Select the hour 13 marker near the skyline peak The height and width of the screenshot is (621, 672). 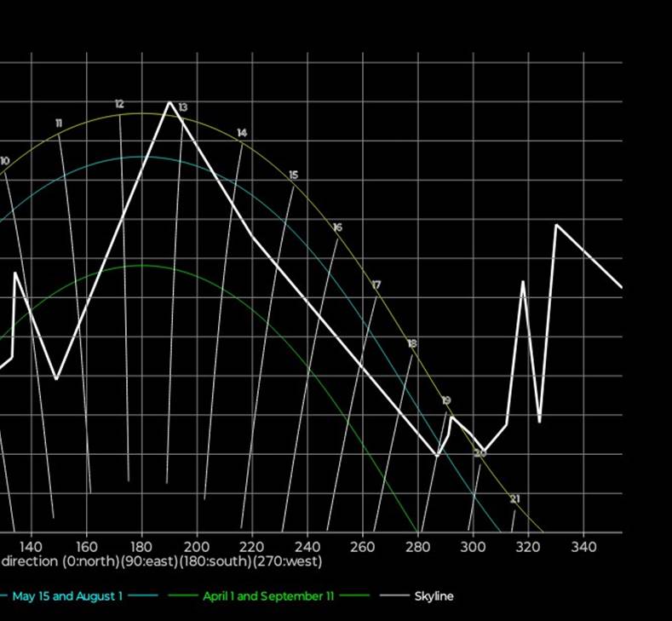pos(183,108)
